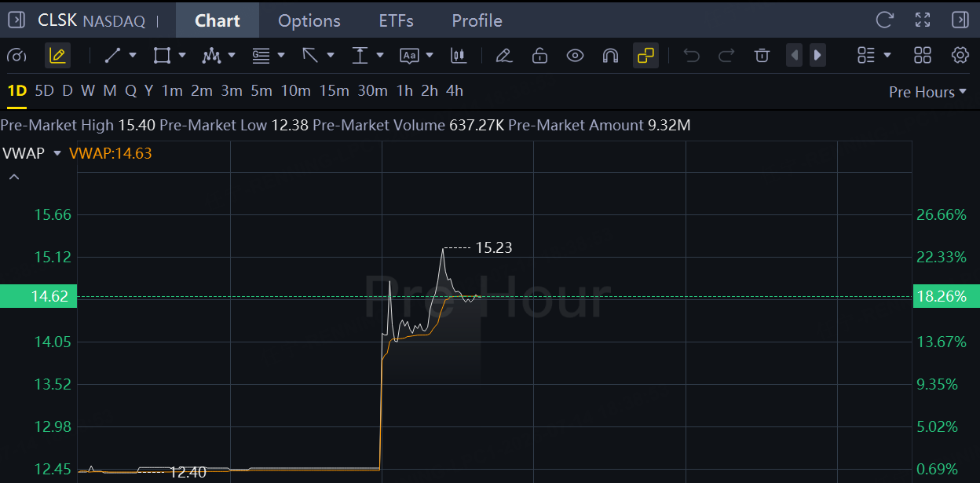
Task: Select the Q quarterly interval
Action: 130,91
